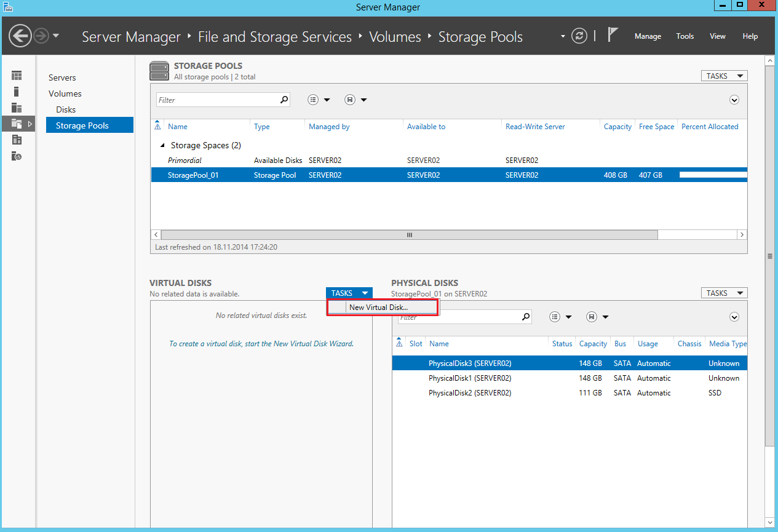Click the Storage Pools scrollbar left arrow
The height and width of the screenshot is (532, 778).
click(156, 235)
